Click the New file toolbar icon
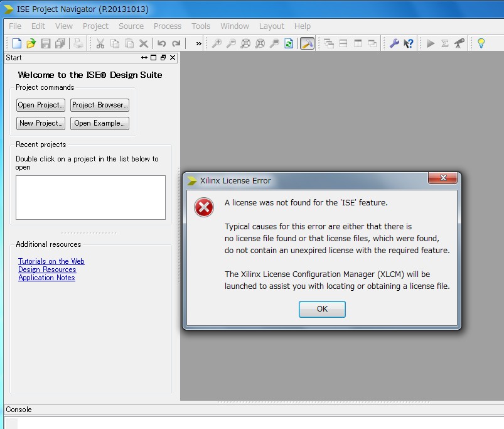The width and height of the screenshot is (504, 429). [17, 43]
